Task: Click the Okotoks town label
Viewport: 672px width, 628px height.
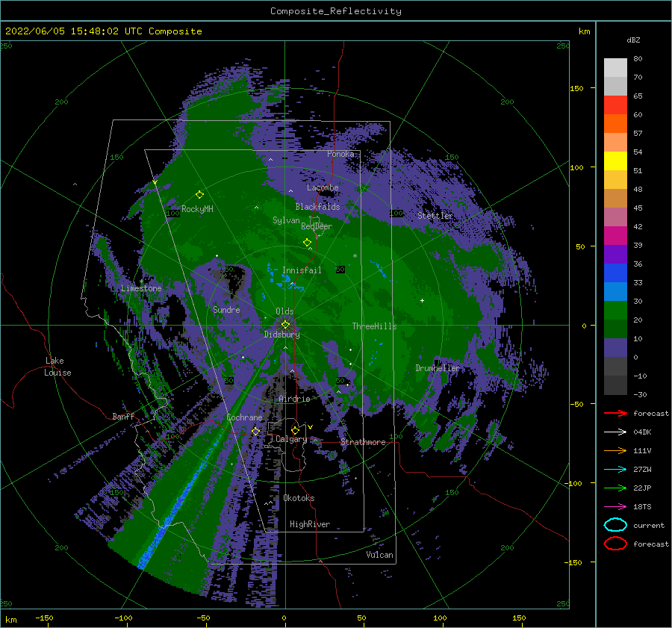Action: [x=299, y=497]
